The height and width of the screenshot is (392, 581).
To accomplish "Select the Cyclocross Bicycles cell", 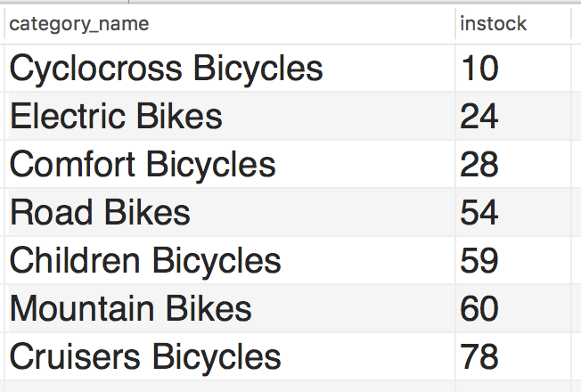I will click(230, 68).
